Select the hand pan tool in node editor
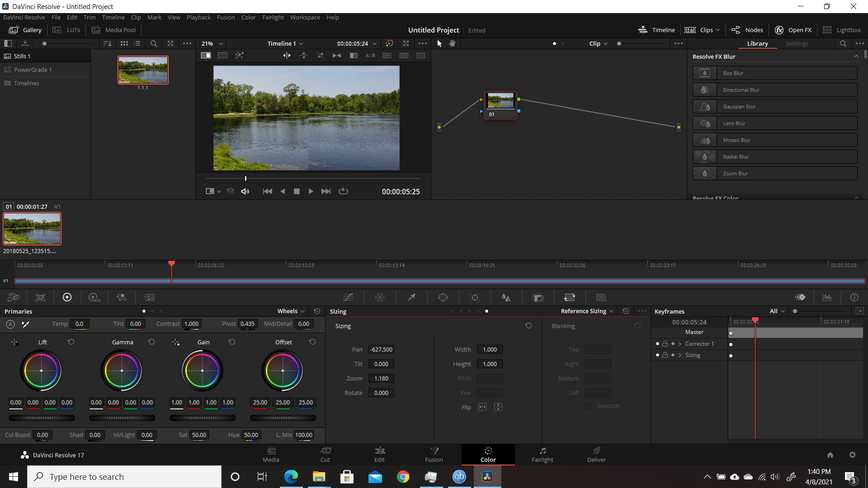Screen dimensions: 868x488 pyautogui.click(x=452, y=43)
